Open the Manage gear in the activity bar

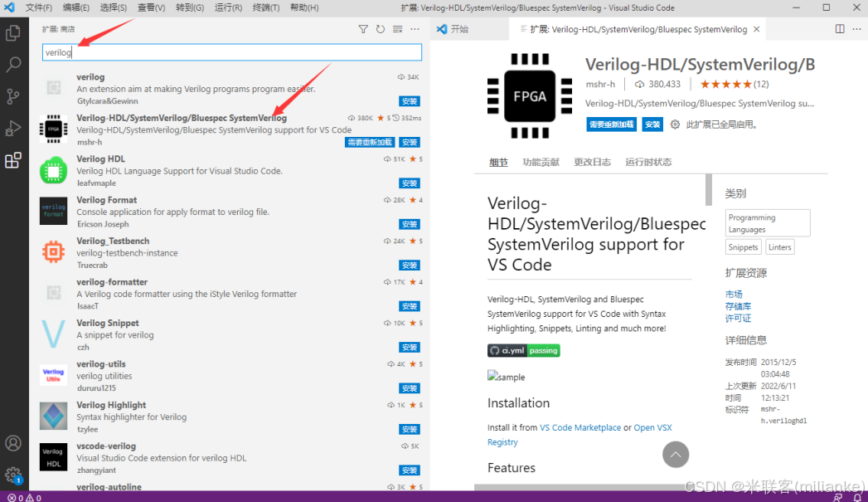click(x=12, y=475)
